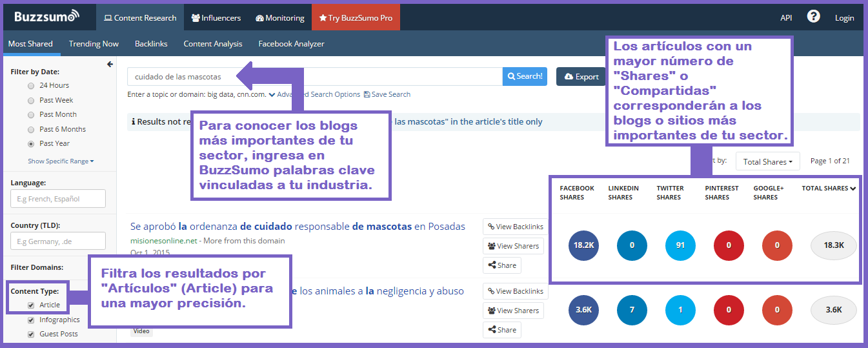Viewport: 868px width, 348px height.
Task: Select the Past Week radio option
Action: (x=31, y=101)
